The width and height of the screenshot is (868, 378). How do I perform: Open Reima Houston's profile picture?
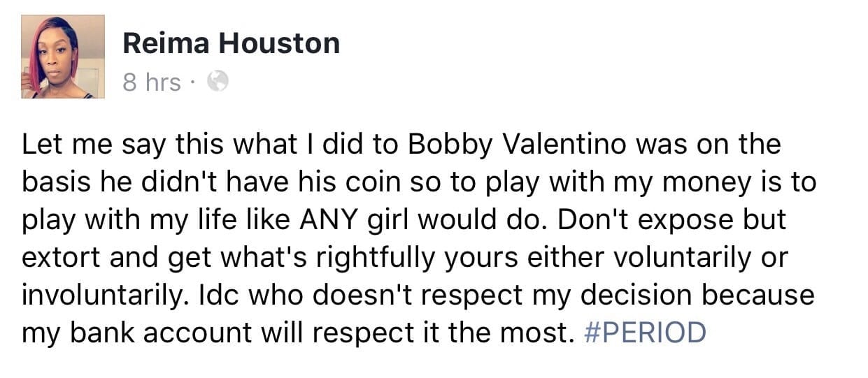coord(63,57)
